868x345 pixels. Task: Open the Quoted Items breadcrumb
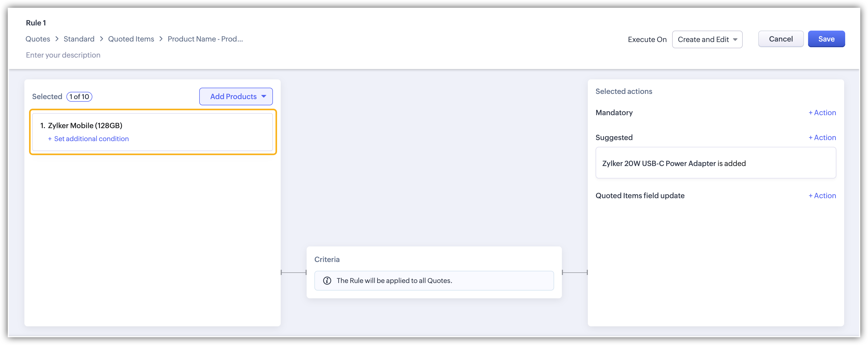pyautogui.click(x=131, y=39)
